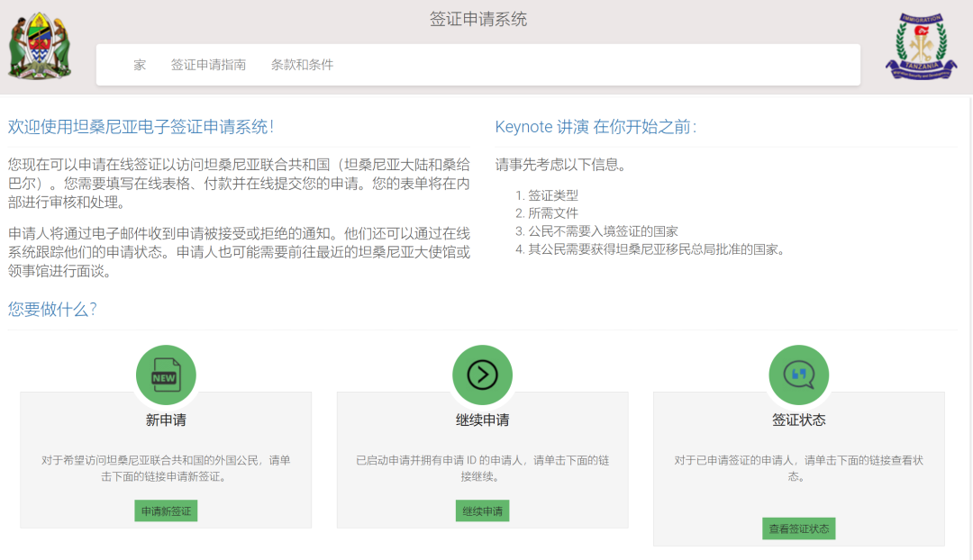
Task: Open the 所需文件 list item
Action: [x=553, y=213]
